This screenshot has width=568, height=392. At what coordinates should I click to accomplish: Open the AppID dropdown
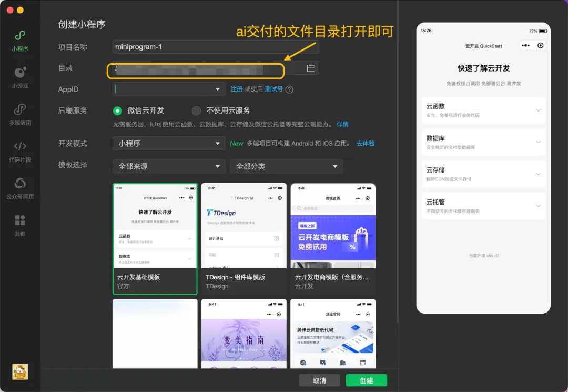point(169,89)
